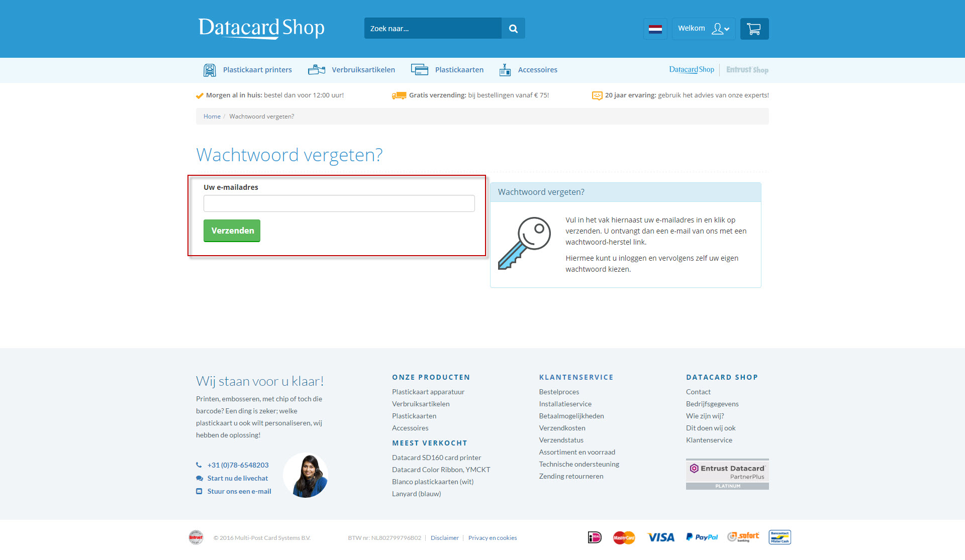Open the shopping cart icon
The height and width of the screenshot is (560, 965).
[x=754, y=29]
